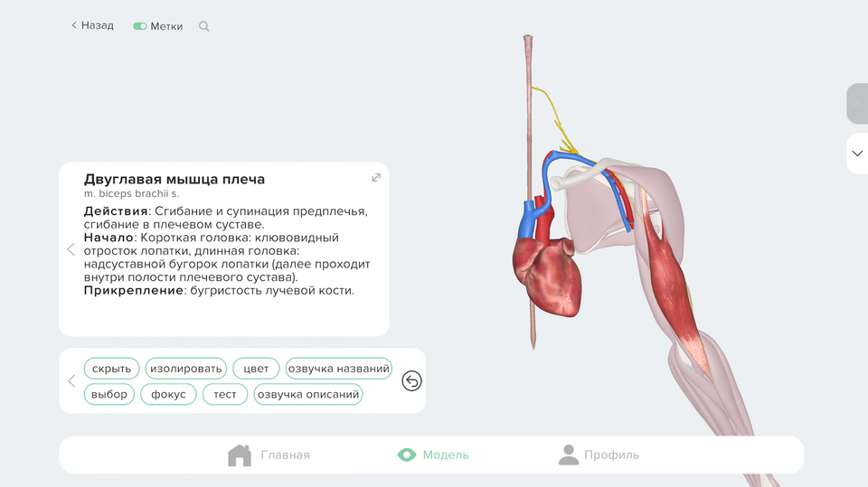This screenshot has width=868, height=487.
Task: Click the фокус button
Action: coord(168,395)
